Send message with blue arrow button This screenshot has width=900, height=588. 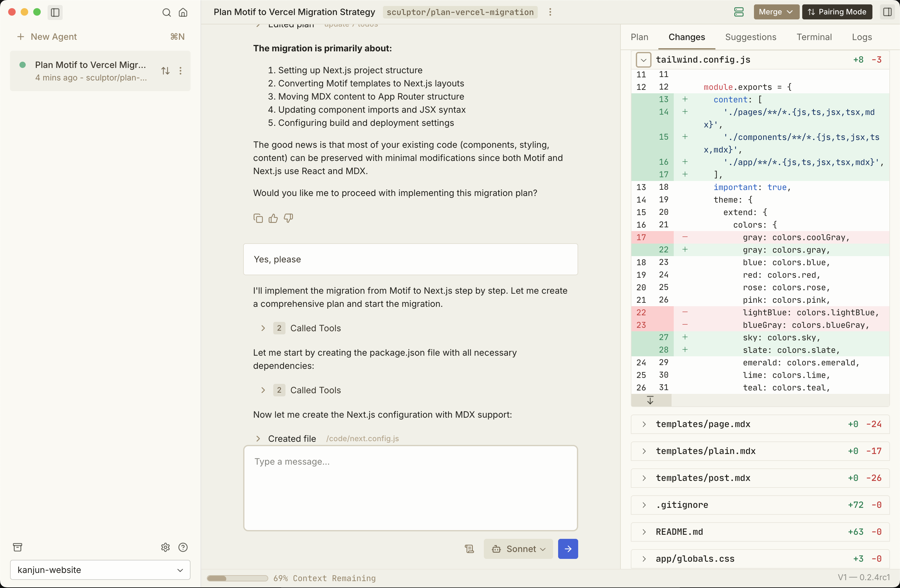[568, 549]
